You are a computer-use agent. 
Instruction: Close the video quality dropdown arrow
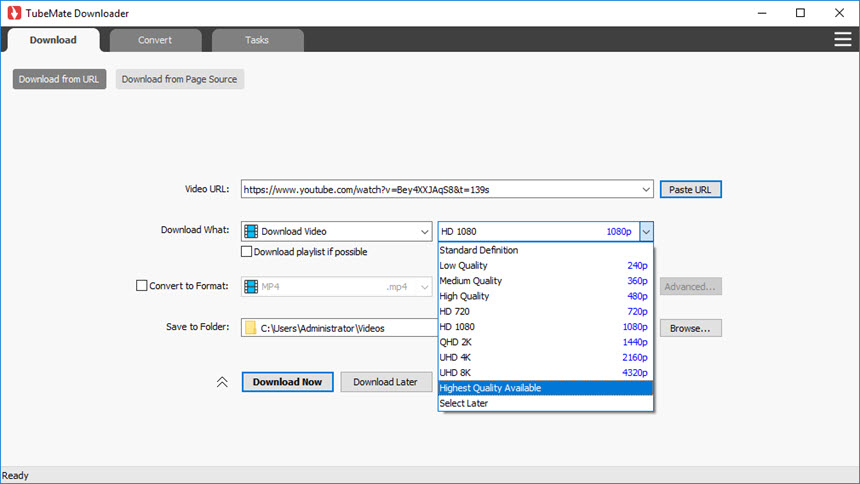(x=646, y=231)
